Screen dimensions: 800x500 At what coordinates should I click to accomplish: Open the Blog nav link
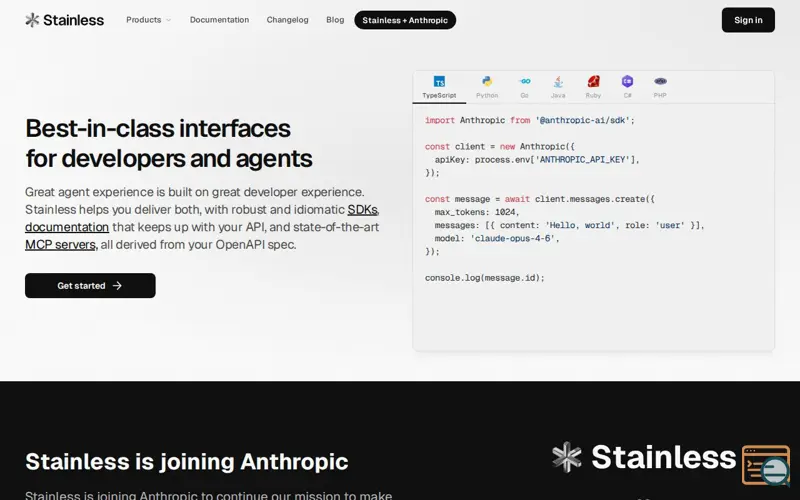point(335,20)
